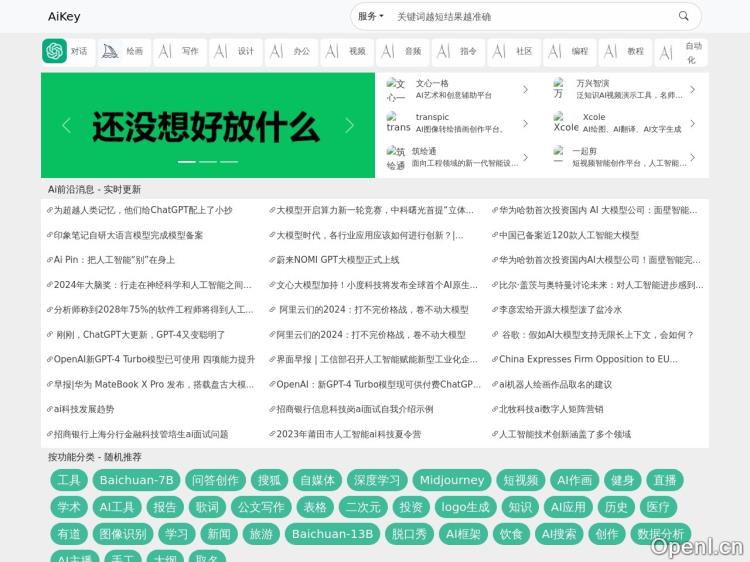This screenshot has width=750, height=562.
Task: Select the first carousel indicator bar
Action: point(186,161)
